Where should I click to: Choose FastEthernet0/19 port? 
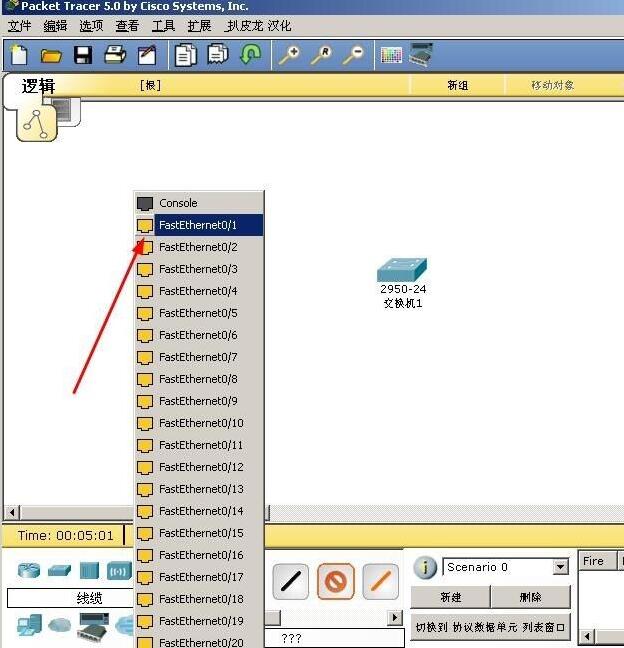(199, 621)
